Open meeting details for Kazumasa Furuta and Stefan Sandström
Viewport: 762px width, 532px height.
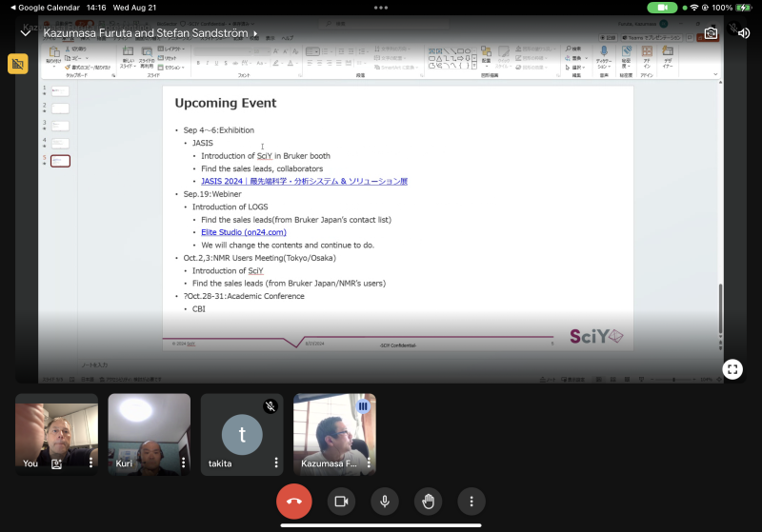click(150, 33)
